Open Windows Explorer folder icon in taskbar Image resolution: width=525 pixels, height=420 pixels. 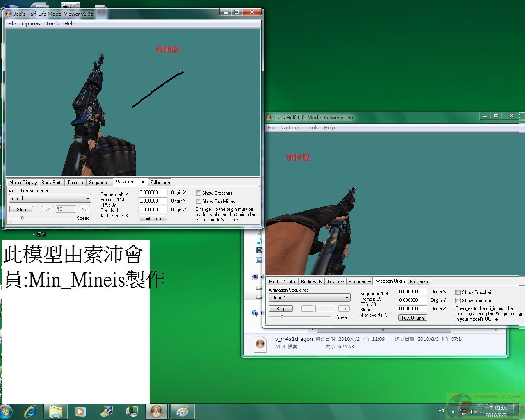[55, 411]
